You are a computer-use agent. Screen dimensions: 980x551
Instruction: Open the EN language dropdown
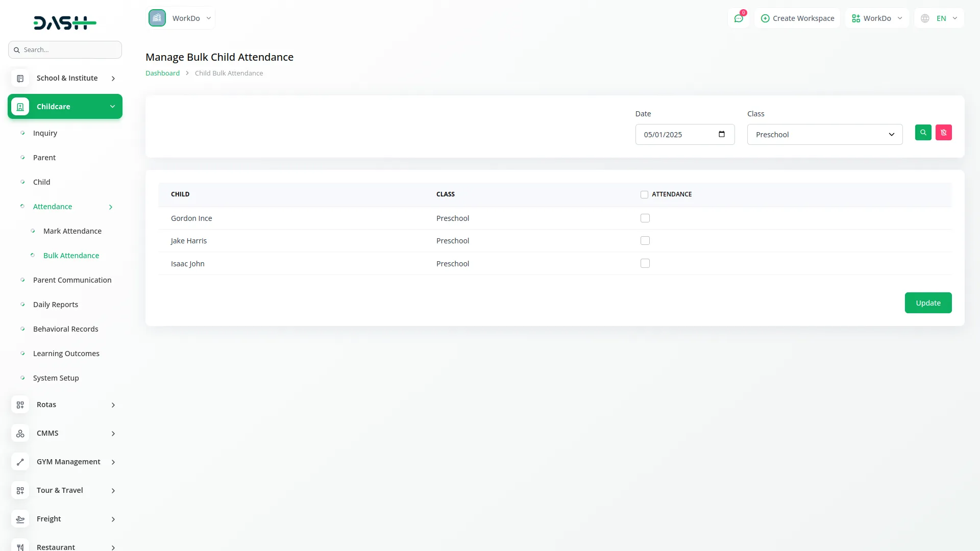939,18
